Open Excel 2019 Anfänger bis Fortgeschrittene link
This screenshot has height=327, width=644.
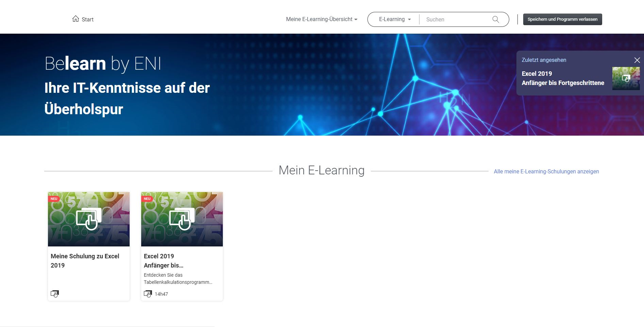pyautogui.click(x=563, y=78)
